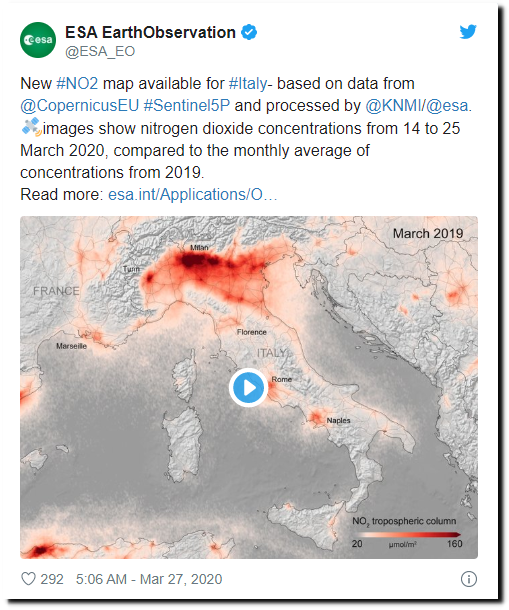Play the NO2 map video
The width and height of the screenshot is (509, 610).
(x=248, y=387)
